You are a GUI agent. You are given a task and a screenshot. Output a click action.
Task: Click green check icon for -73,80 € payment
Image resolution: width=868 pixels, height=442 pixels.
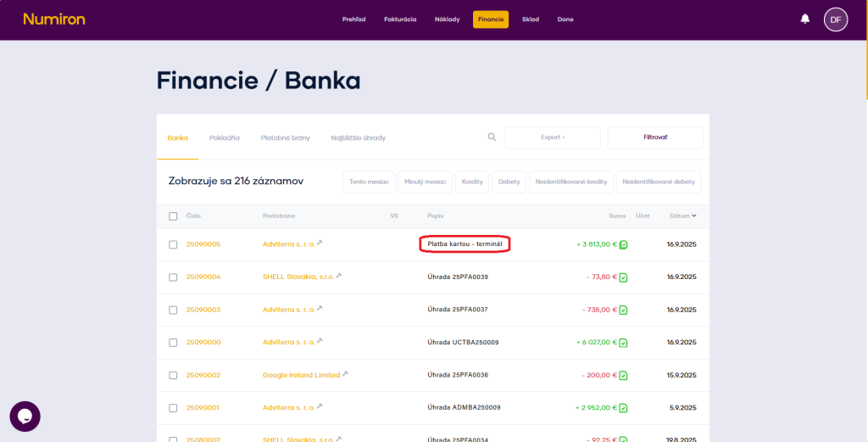coord(623,277)
